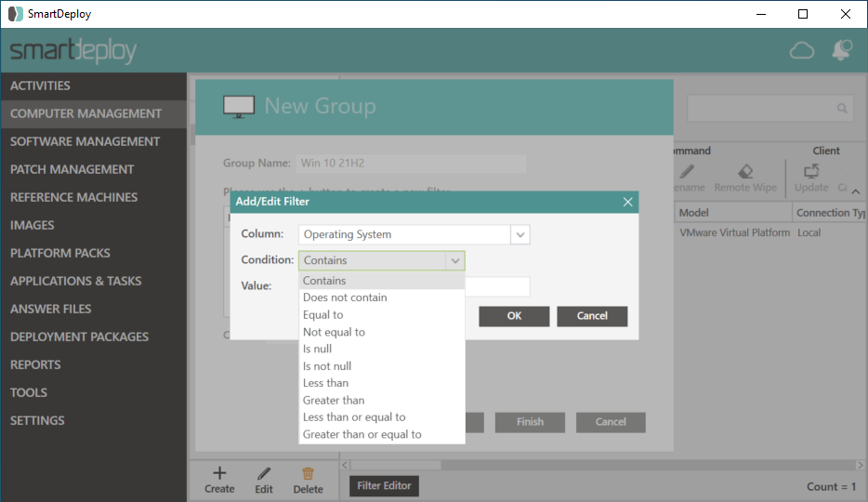Image resolution: width=868 pixels, height=502 pixels.
Task: Click the Value input field
Action: tap(498, 286)
